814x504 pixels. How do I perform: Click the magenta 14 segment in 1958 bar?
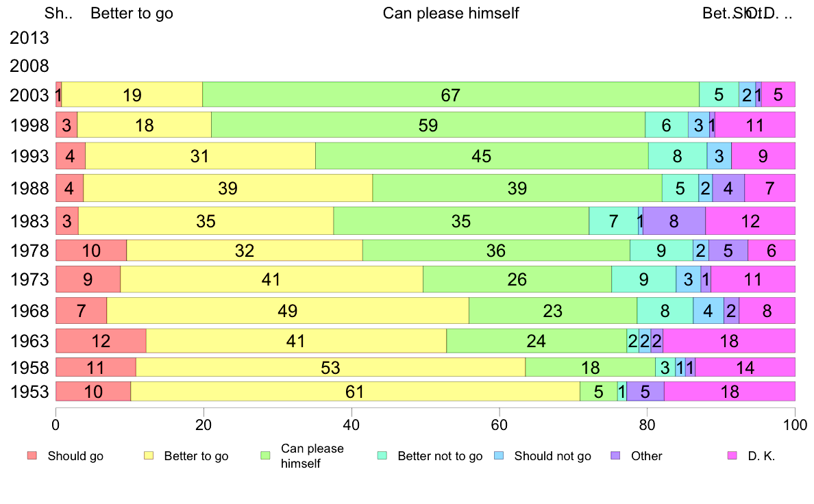pos(745,368)
